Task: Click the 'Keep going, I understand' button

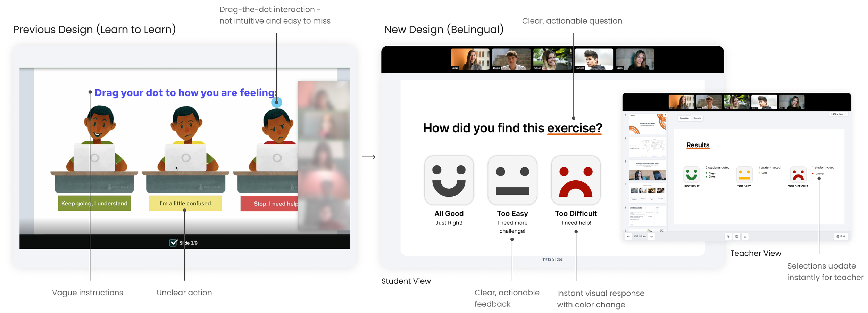Action: [x=94, y=203]
